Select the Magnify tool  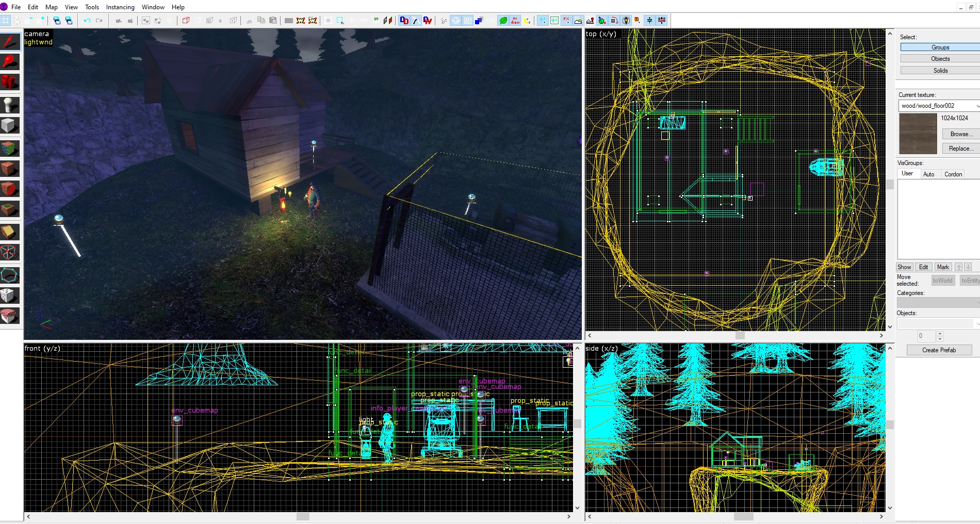click(10, 62)
